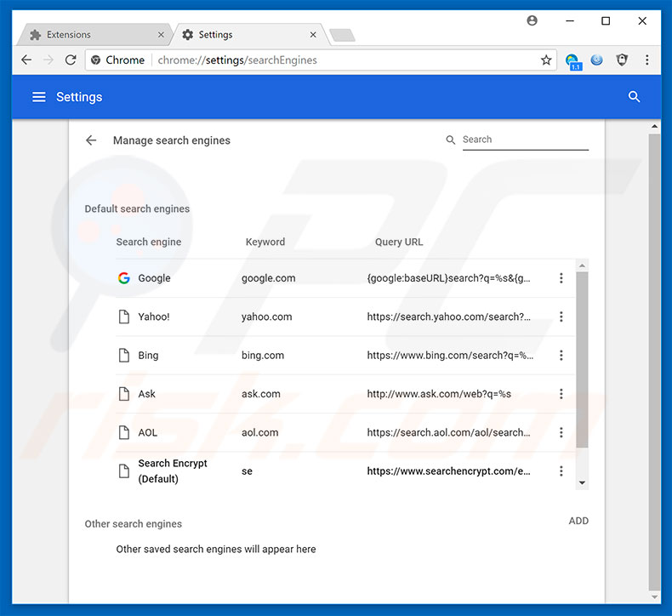
Task: Click the Google baseURL query URL
Action: pos(448,278)
